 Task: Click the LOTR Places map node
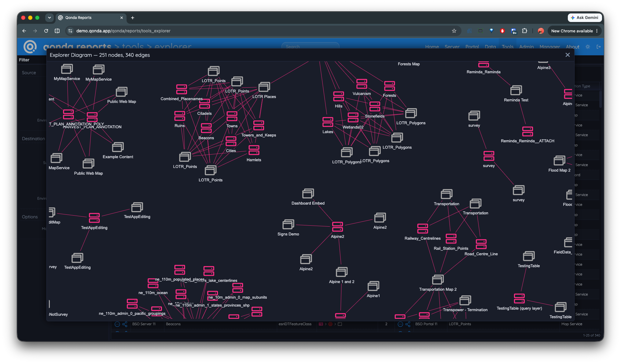264,87
